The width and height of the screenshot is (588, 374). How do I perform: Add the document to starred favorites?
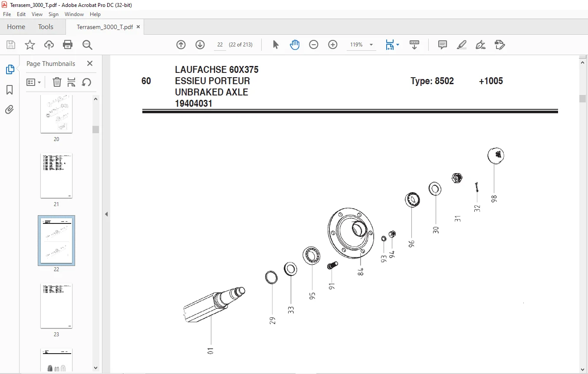[30, 45]
